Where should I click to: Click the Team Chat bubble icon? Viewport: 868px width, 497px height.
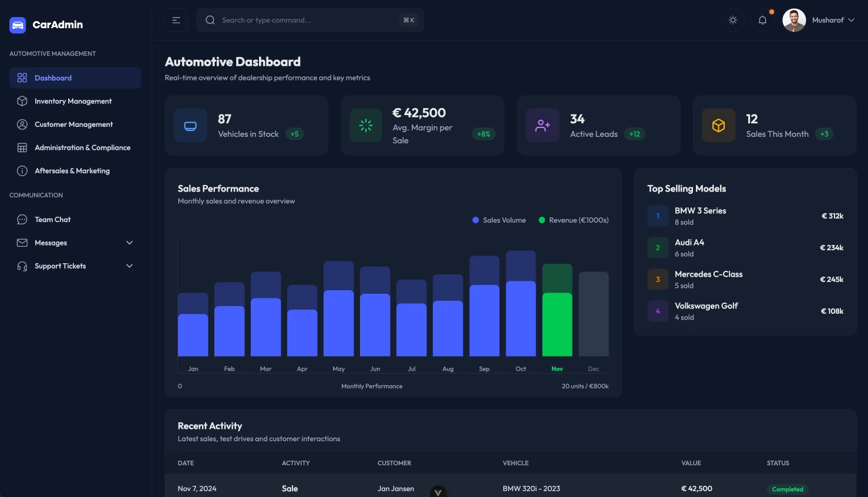(22, 220)
